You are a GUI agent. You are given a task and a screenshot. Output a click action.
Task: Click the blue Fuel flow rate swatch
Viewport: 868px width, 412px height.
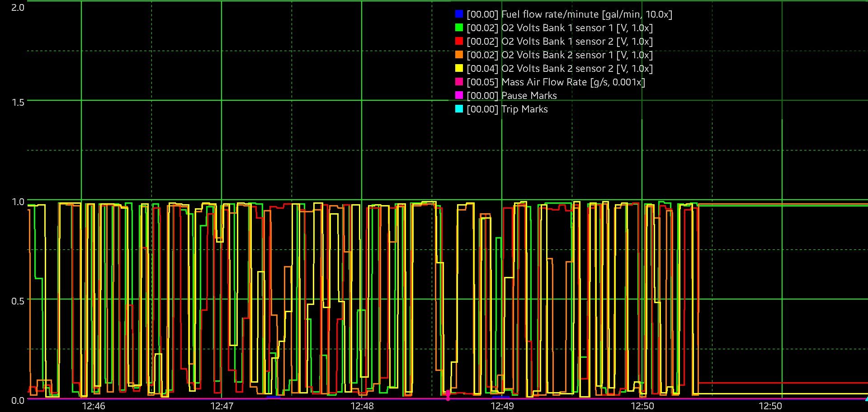click(x=459, y=14)
